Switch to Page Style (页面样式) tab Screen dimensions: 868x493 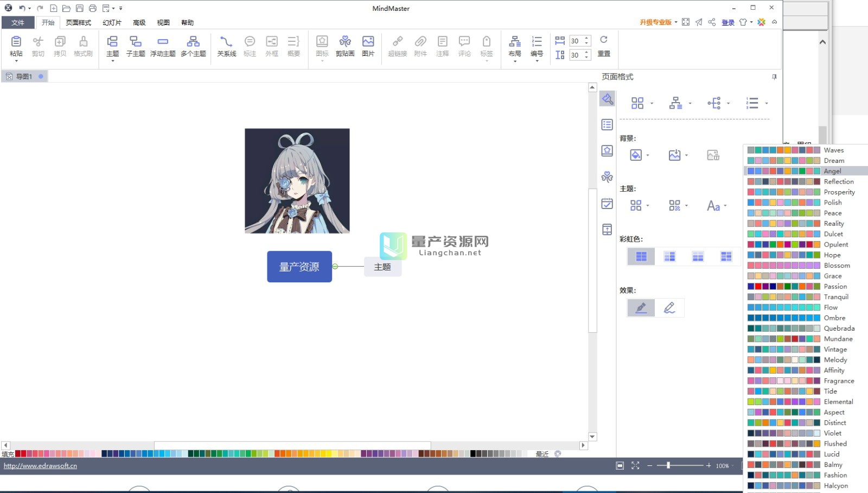79,22
